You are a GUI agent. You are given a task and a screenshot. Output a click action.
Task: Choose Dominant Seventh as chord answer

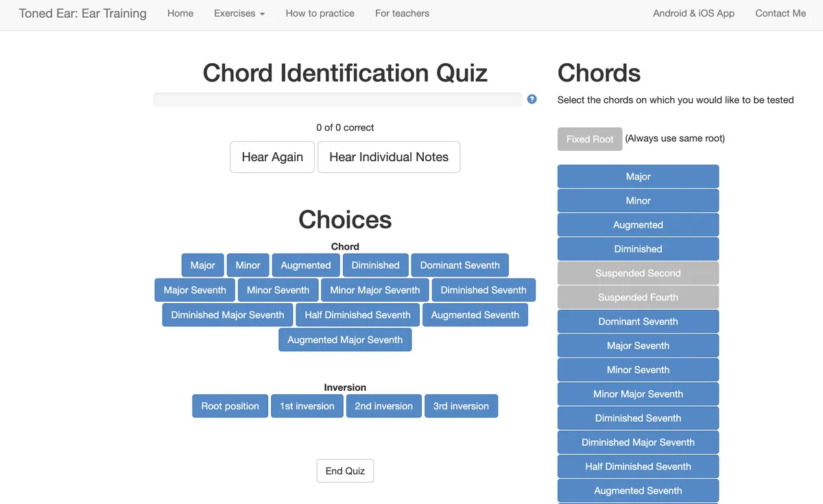pyautogui.click(x=460, y=265)
